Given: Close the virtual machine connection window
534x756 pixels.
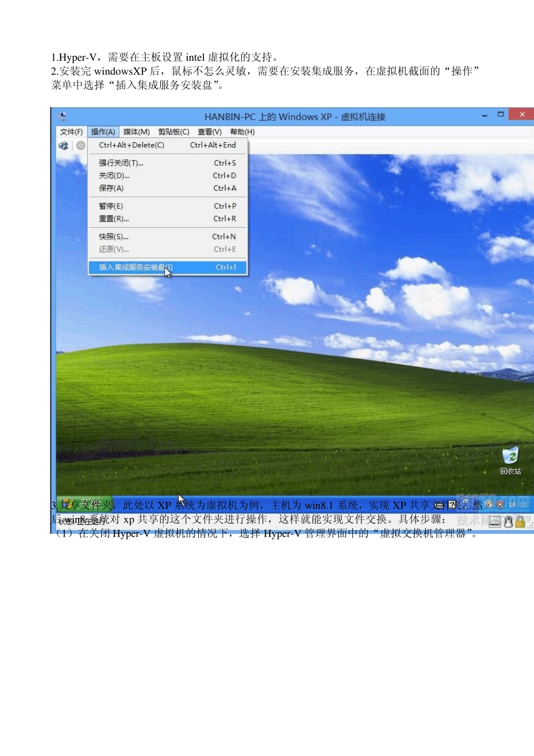Looking at the screenshot, I should [x=522, y=114].
